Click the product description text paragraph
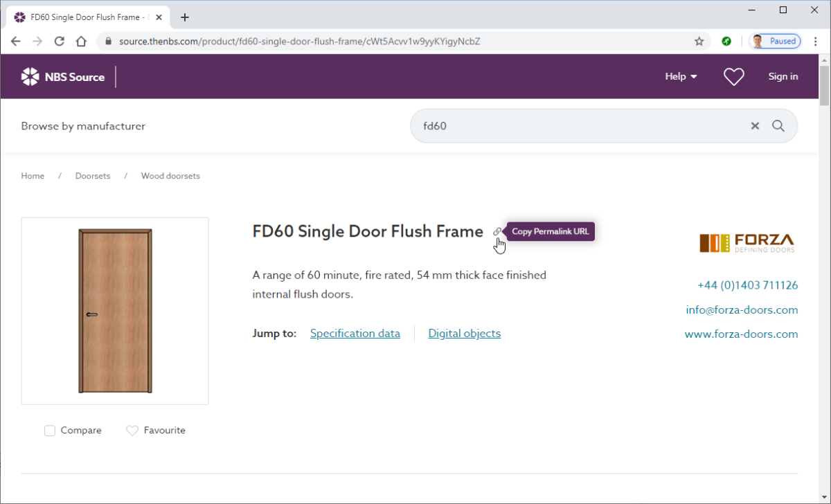Viewport: 831px width, 504px height. pos(400,285)
